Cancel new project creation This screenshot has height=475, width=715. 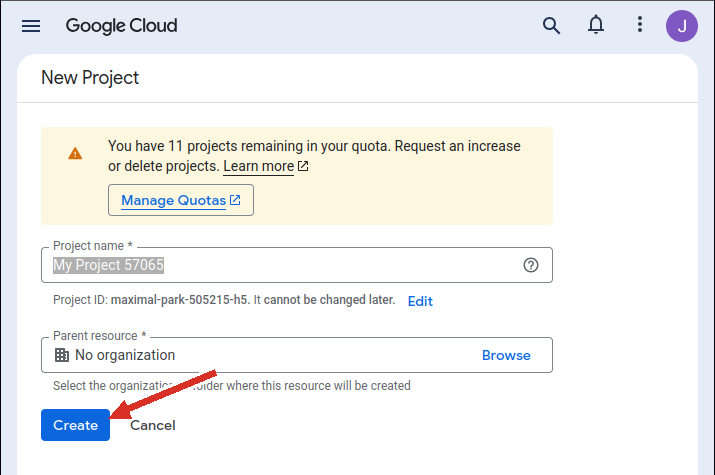153,425
